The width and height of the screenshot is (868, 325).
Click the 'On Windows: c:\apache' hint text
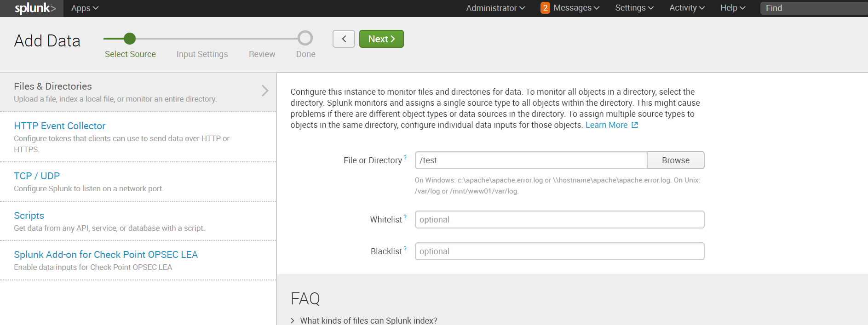click(x=558, y=186)
